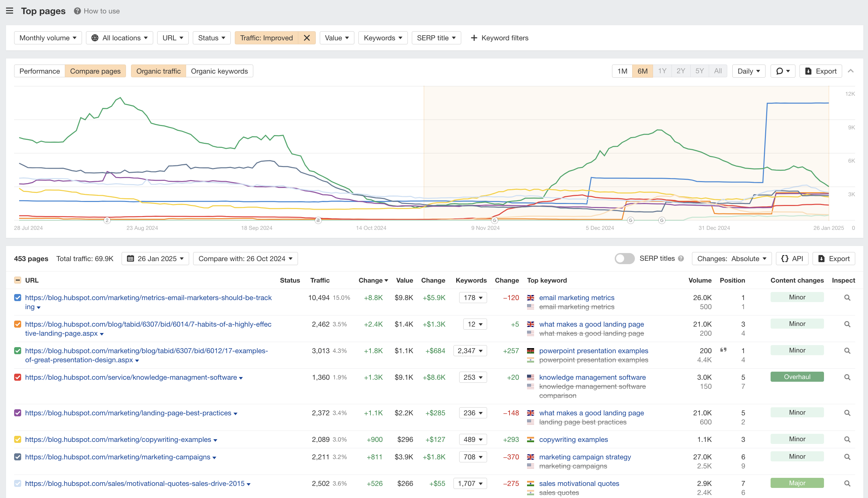
Task: Open the Daily granularity dropdown
Action: pyautogui.click(x=748, y=71)
